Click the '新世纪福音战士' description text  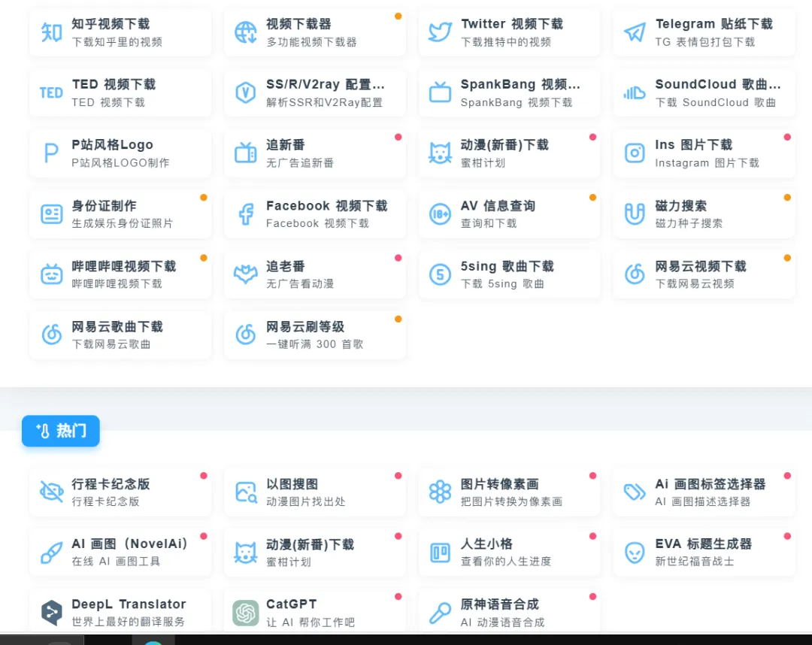pos(695,561)
